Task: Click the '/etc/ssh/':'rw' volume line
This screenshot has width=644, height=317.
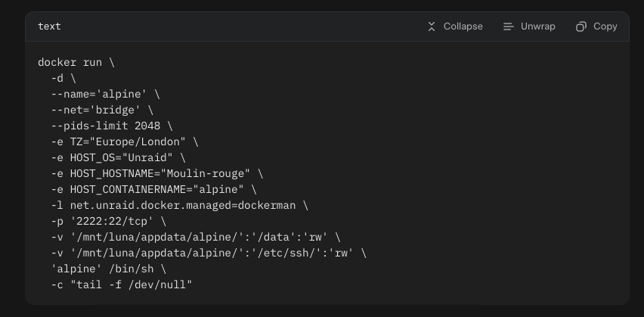Action: (209, 253)
